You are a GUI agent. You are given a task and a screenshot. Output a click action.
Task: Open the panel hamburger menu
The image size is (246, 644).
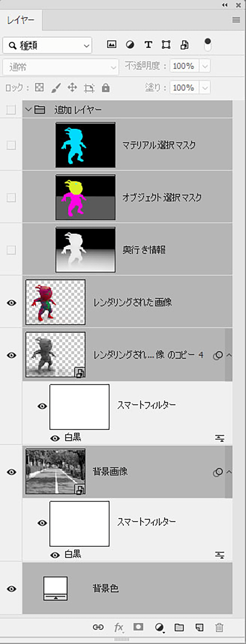[236, 20]
